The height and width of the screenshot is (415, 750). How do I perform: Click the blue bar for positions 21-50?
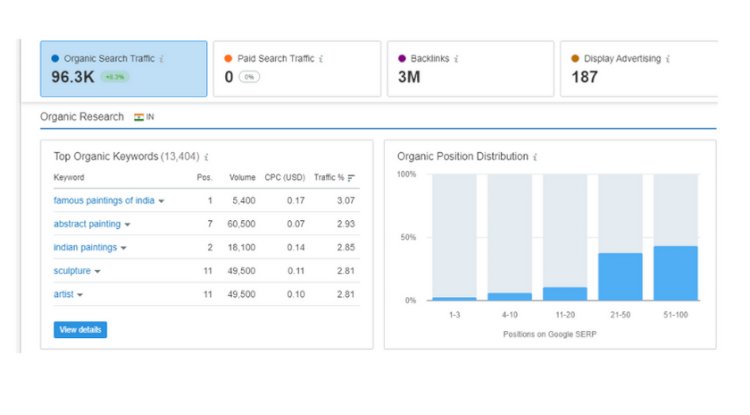pyautogui.click(x=620, y=277)
